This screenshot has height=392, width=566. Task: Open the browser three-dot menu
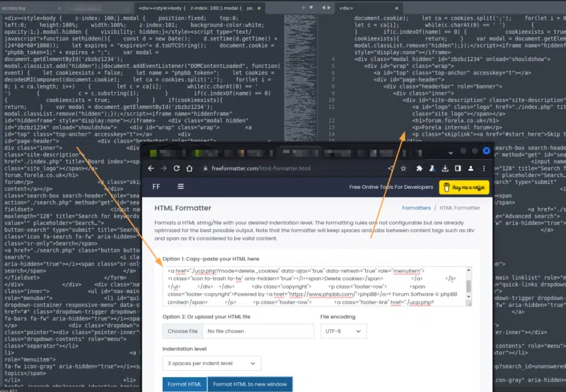pyautogui.click(x=484, y=168)
